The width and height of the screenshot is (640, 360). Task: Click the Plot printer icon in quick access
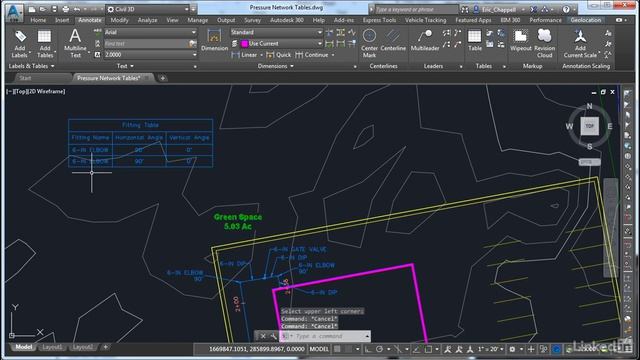point(65,9)
